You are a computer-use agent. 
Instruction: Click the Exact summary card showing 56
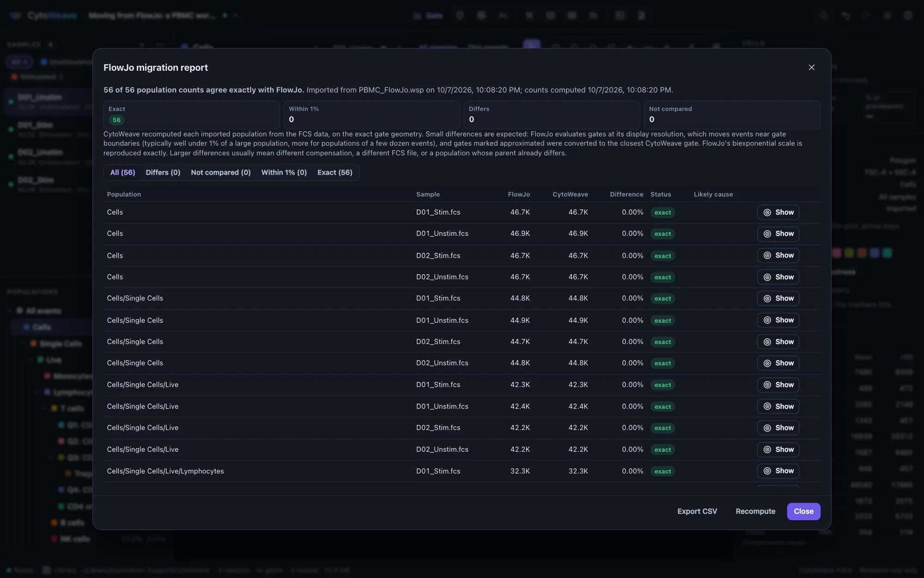[x=192, y=115]
